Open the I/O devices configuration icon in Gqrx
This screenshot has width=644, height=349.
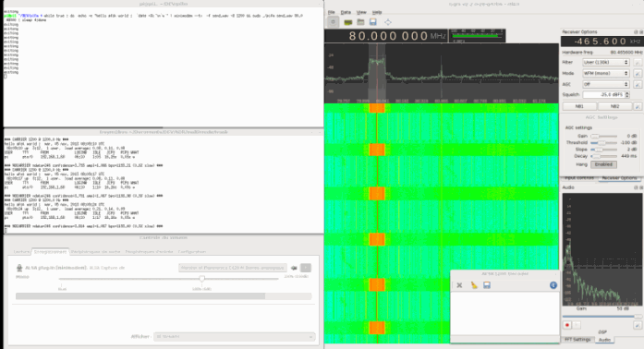348,22
